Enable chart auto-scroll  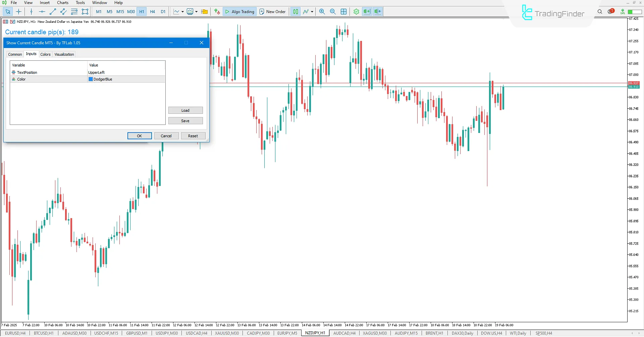coord(367,11)
